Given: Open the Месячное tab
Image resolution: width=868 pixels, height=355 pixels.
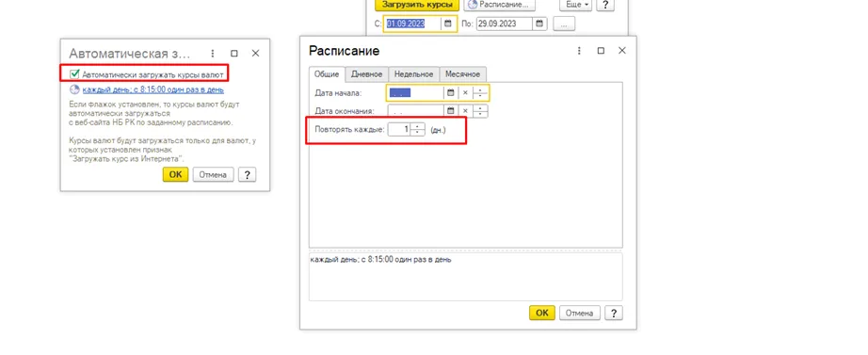Looking at the screenshot, I should [463, 74].
